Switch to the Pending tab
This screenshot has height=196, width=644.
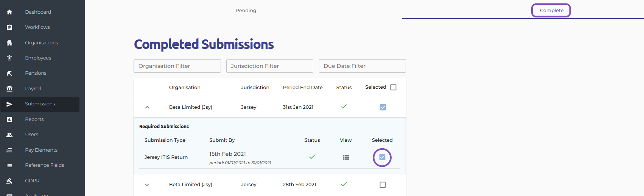[246, 10]
